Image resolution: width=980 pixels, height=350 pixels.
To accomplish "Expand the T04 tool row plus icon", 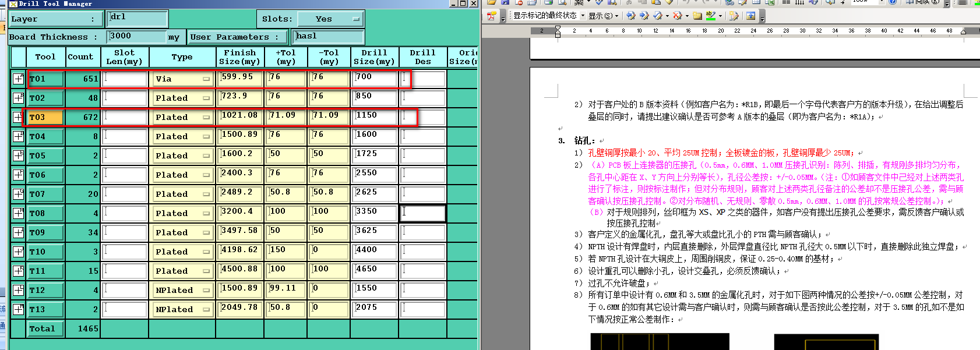I will (x=18, y=136).
